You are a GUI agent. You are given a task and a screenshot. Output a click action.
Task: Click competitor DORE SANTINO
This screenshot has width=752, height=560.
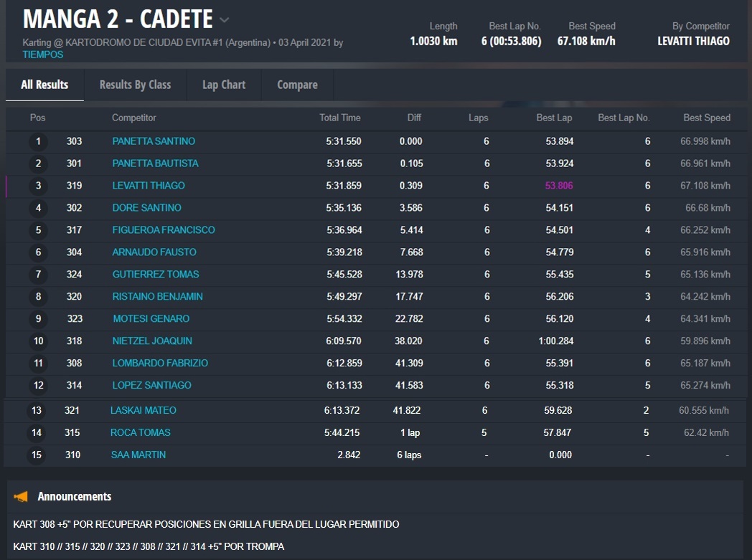click(146, 208)
